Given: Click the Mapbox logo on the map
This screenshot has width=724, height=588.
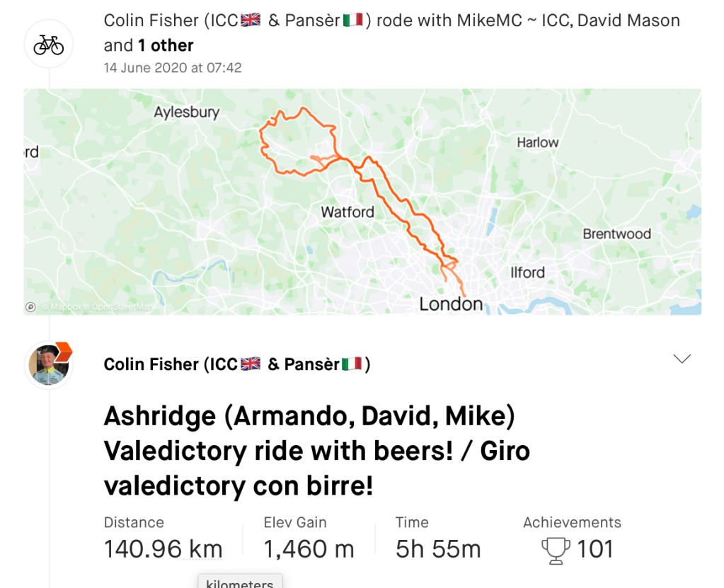Looking at the screenshot, I should (x=30, y=307).
